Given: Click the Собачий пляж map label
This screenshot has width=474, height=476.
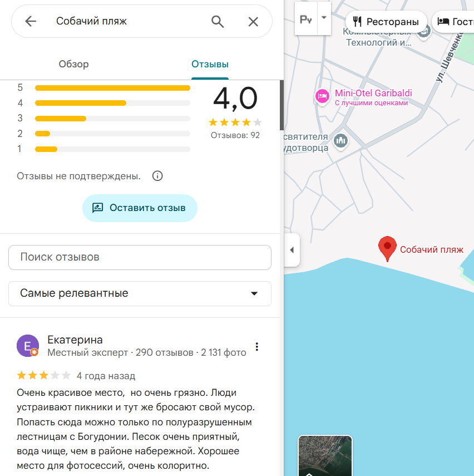Looking at the screenshot, I should [432, 249].
